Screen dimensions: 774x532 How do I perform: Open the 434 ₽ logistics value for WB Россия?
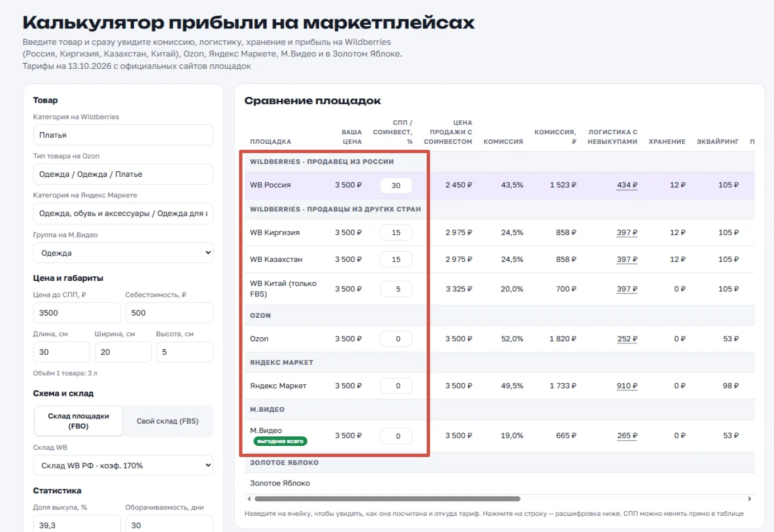627,185
